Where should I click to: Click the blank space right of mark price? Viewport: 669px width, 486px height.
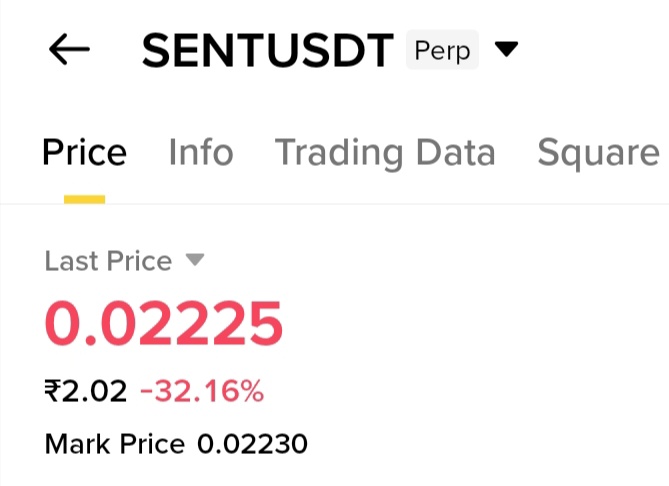click(x=480, y=443)
